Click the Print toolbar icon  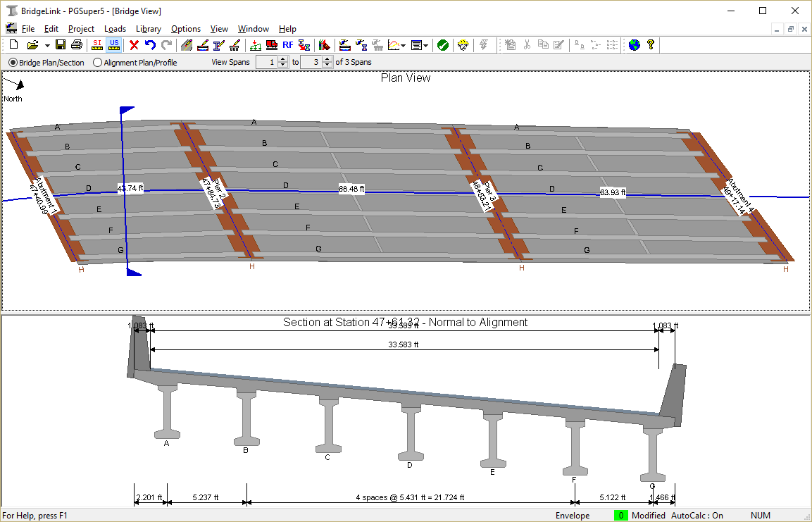pyautogui.click(x=76, y=44)
